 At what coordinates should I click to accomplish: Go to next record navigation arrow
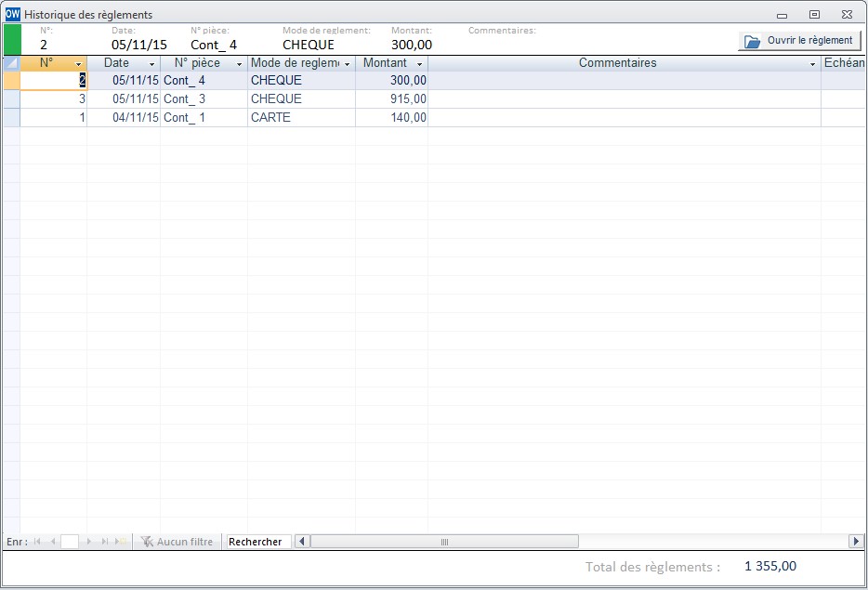point(88,542)
